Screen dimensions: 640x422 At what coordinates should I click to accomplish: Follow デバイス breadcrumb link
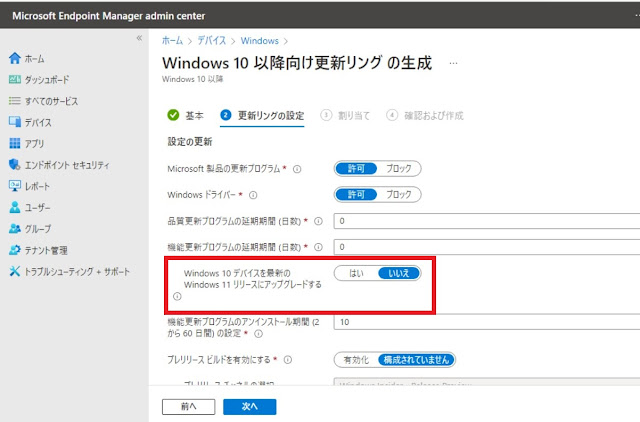211,40
